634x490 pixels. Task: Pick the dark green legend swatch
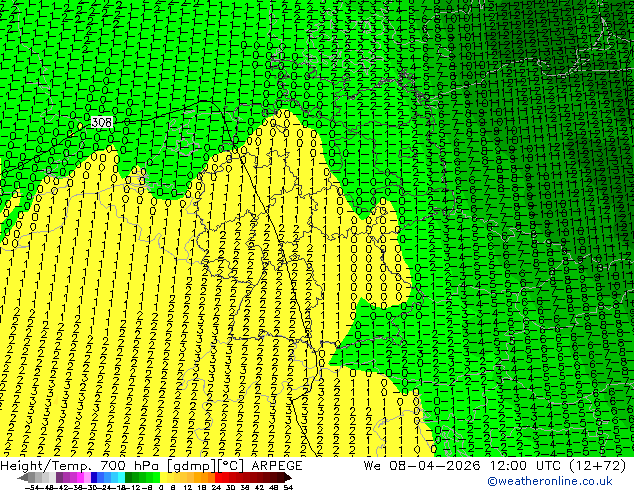click(x=129, y=477)
